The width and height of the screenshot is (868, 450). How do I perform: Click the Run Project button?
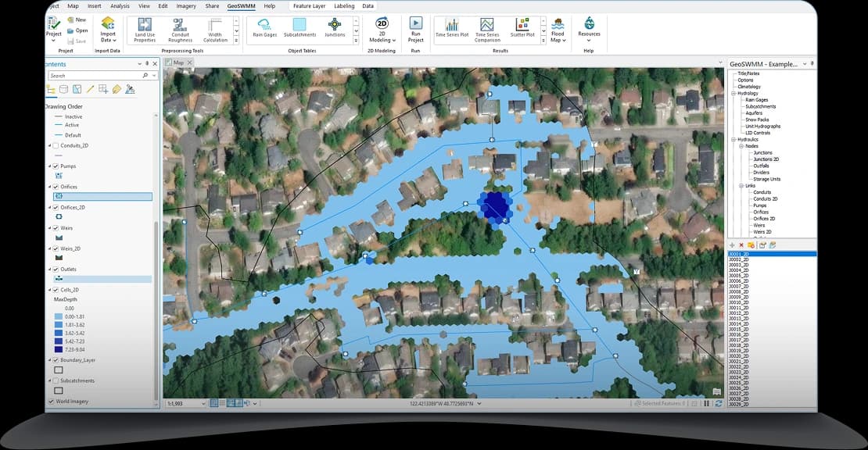(x=416, y=30)
